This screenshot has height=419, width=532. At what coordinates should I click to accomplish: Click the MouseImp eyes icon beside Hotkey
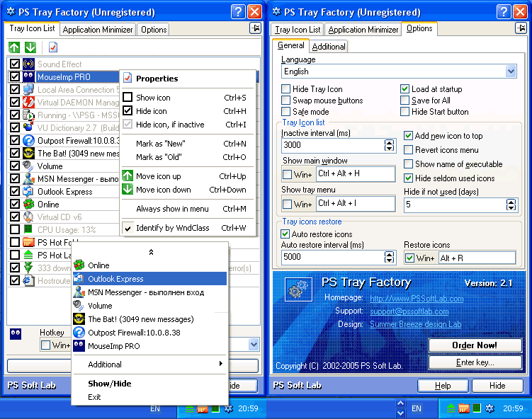pos(16,333)
